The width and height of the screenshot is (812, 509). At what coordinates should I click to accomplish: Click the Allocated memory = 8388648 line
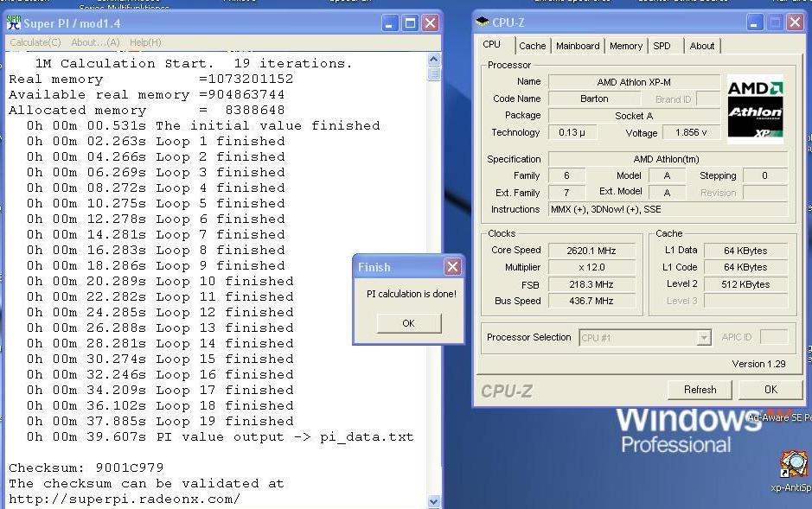click(x=146, y=110)
